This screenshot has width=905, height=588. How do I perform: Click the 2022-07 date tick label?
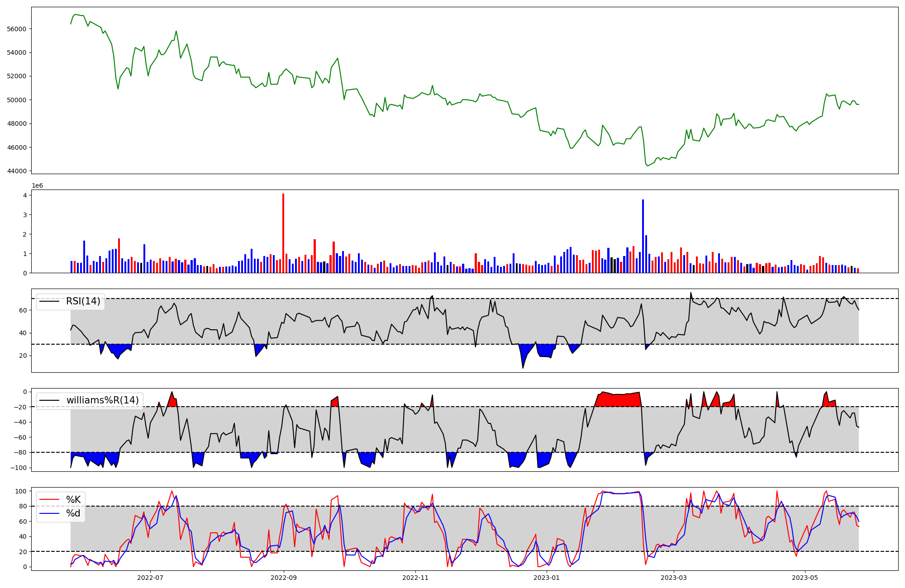[150, 578]
